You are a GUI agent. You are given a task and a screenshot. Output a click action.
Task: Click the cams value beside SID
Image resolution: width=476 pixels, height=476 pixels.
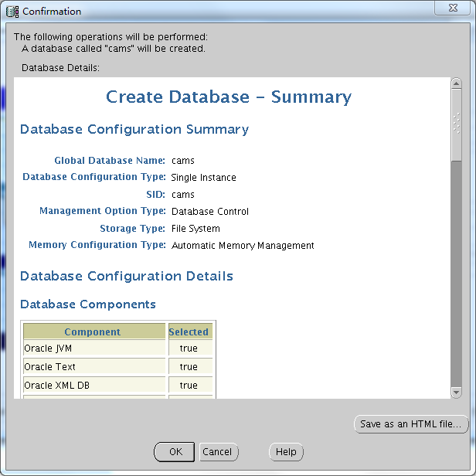pos(182,195)
